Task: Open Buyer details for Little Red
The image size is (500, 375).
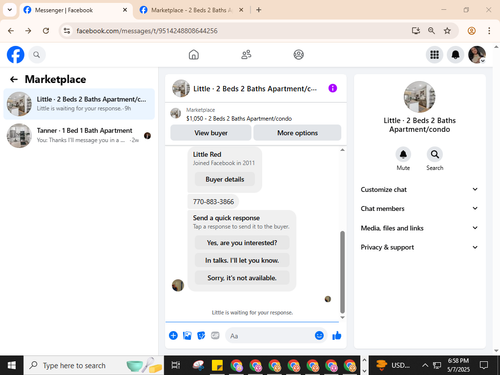Action: coord(225,179)
